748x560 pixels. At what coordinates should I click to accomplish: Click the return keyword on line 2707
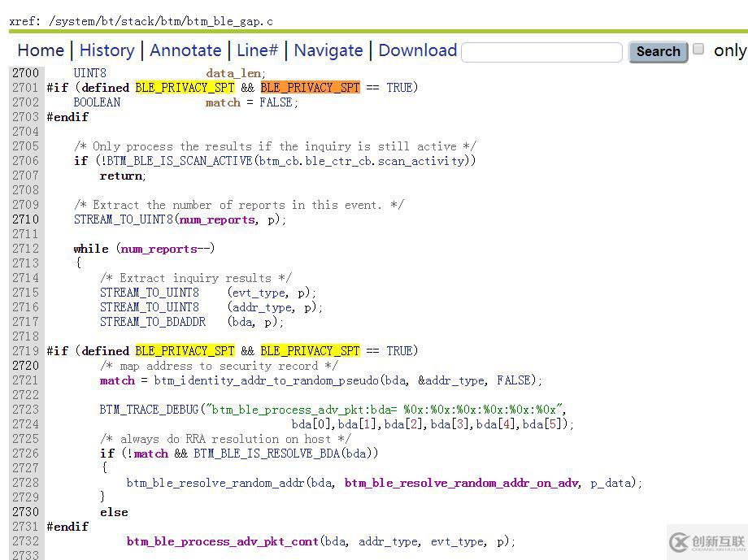click(120, 176)
